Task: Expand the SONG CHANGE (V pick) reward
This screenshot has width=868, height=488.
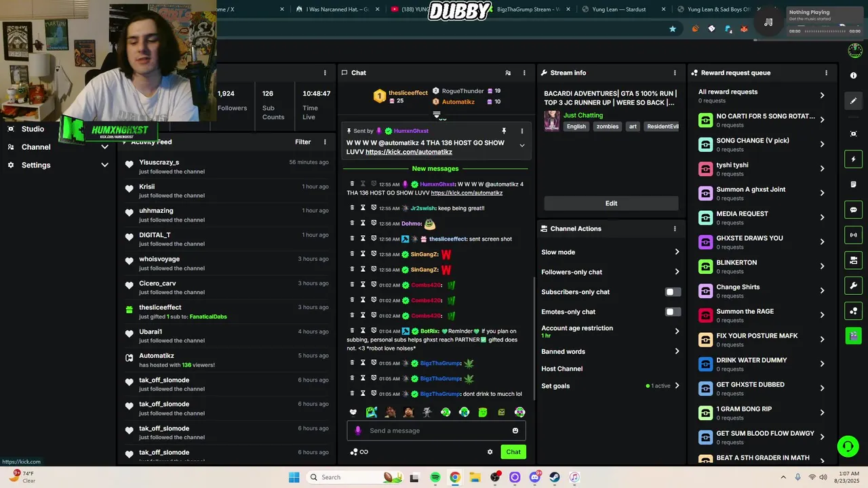Action: (822, 144)
